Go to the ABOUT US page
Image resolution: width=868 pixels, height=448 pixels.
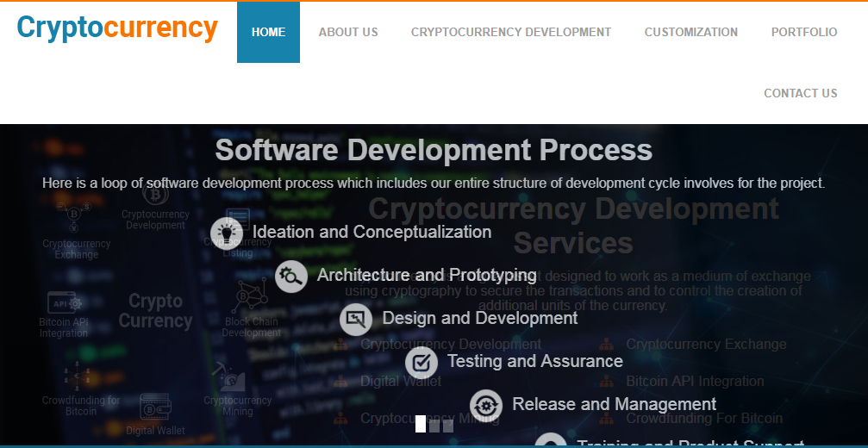(348, 32)
